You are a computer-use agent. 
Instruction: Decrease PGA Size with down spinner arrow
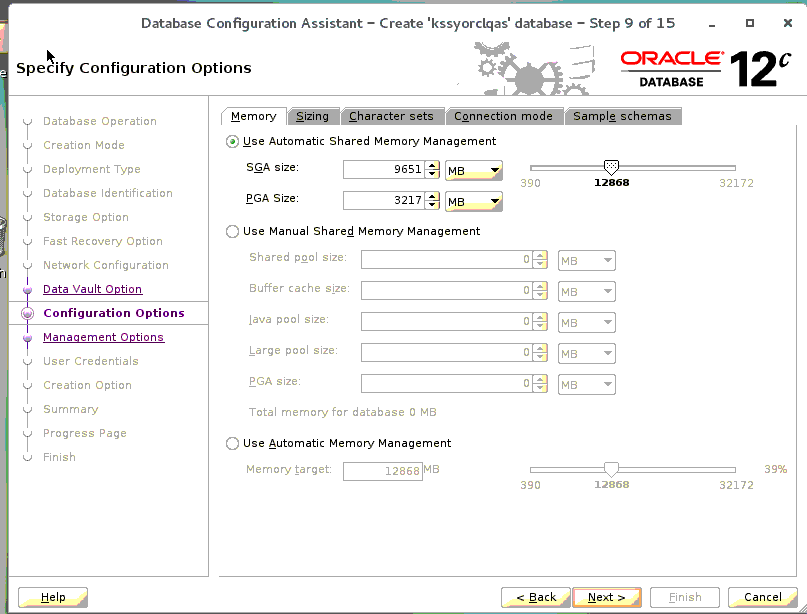tap(432, 206)
